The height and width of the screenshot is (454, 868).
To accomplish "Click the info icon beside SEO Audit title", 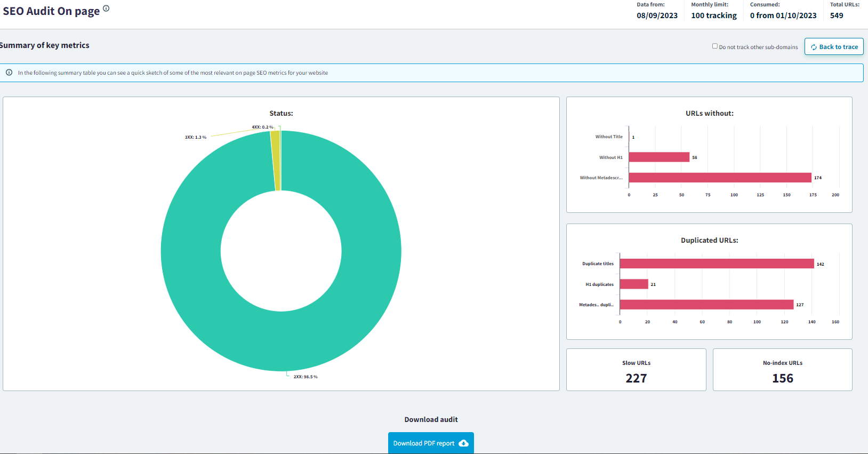I will pyautogui.click(x=106, y=9).
